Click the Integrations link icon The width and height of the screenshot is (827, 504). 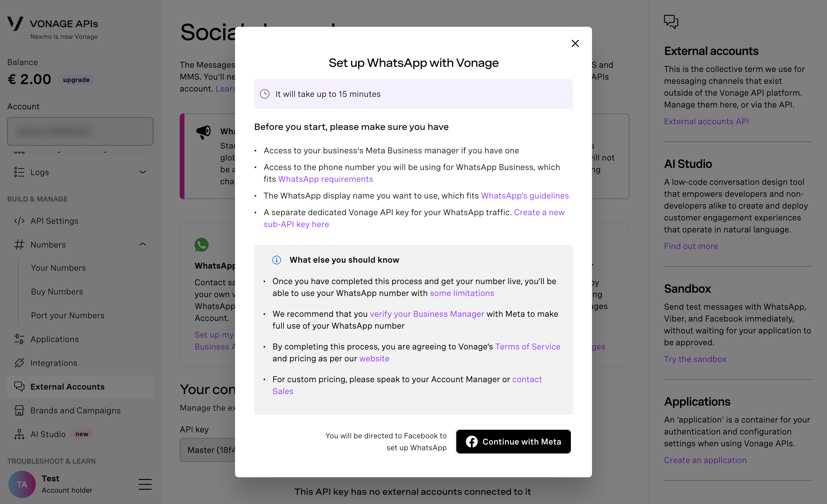pos(19,363)
